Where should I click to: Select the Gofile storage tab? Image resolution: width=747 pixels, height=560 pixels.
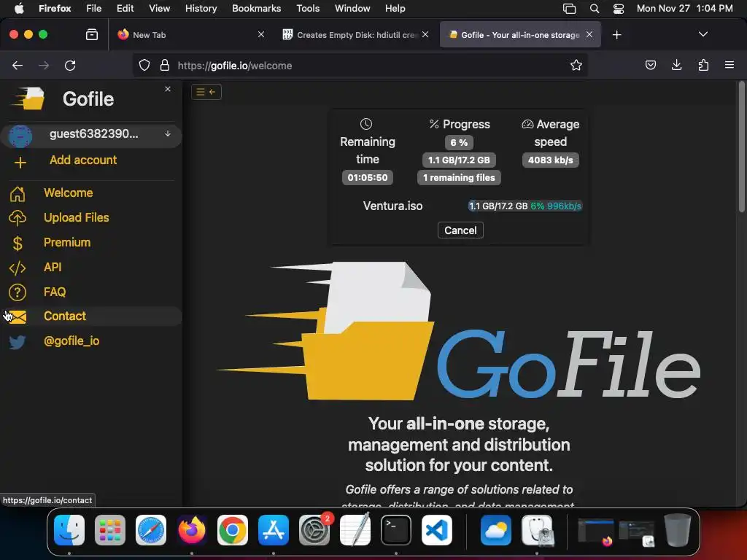pyautogui.click(x=520, y=35)
